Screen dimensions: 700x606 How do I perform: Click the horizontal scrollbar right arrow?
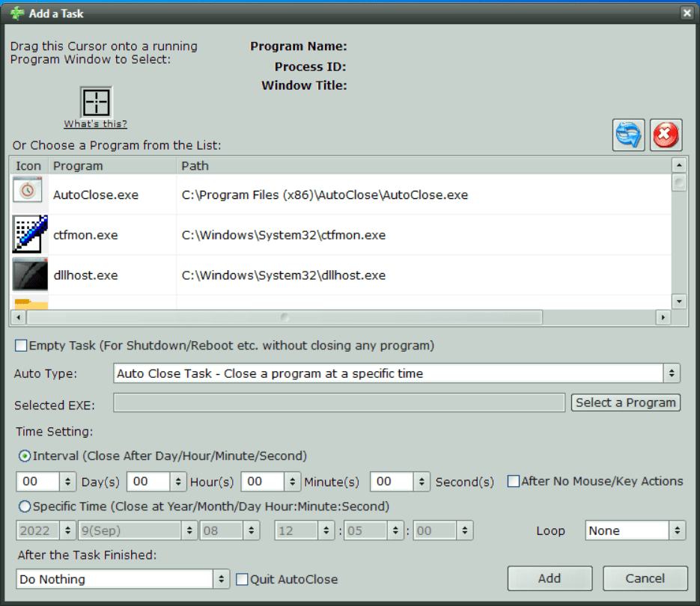(663, 318)
